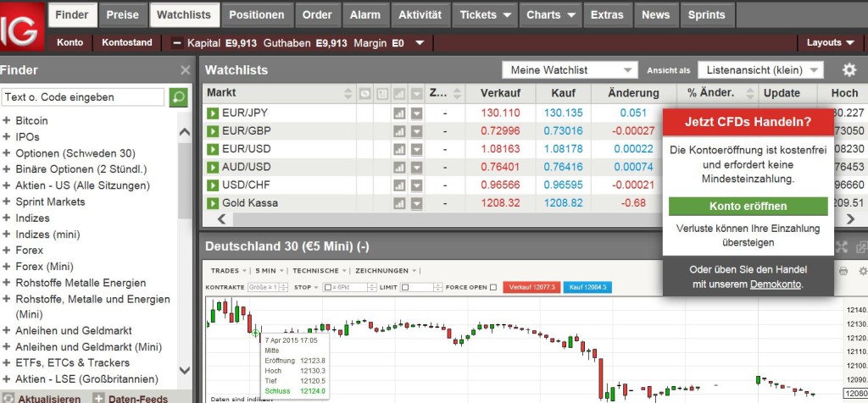Open the Listenansicht (klein) view dropdown
The width and height of the screenshot is (868, 403).
coord(760,70)
